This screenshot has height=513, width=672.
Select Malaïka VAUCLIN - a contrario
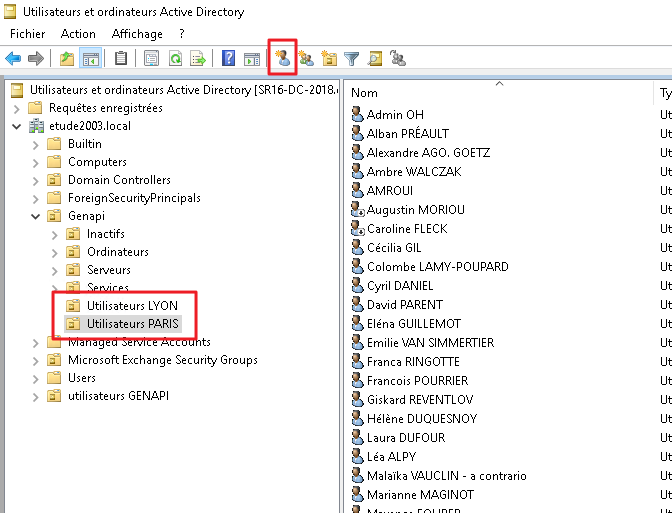[x=447, y=476]
